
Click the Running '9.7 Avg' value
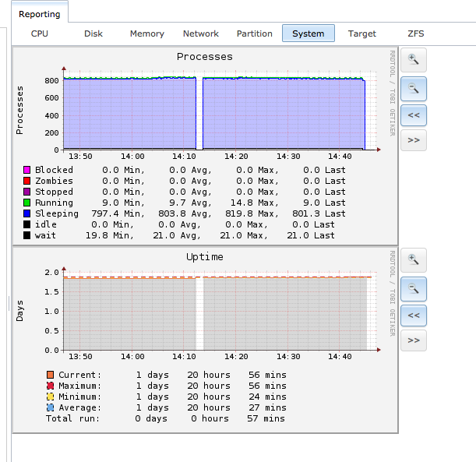[x=190, y=203]
